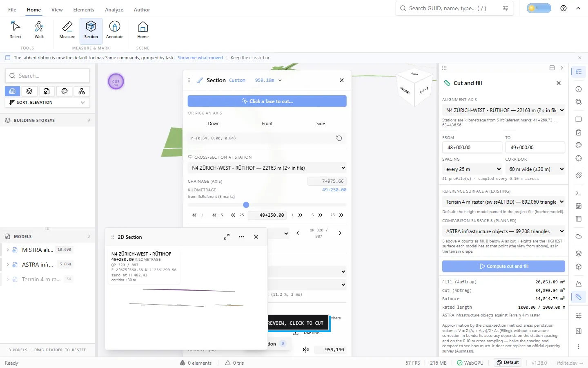Open the cut and fill ruler icon in sidebar

pos(579,297)
